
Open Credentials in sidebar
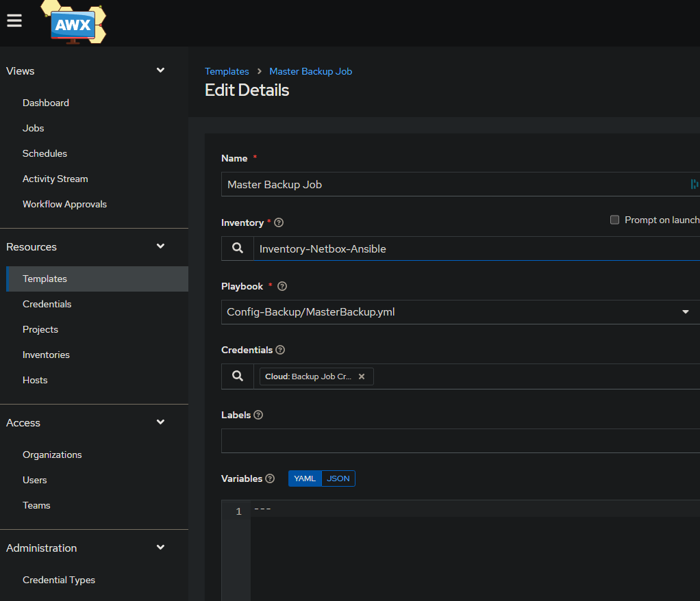(x=47, y=305)
